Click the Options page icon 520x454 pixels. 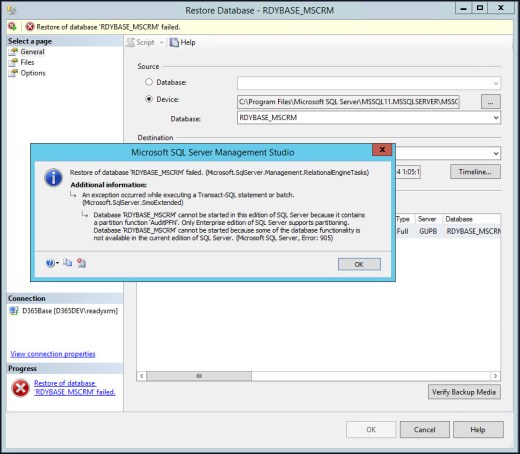13,73
